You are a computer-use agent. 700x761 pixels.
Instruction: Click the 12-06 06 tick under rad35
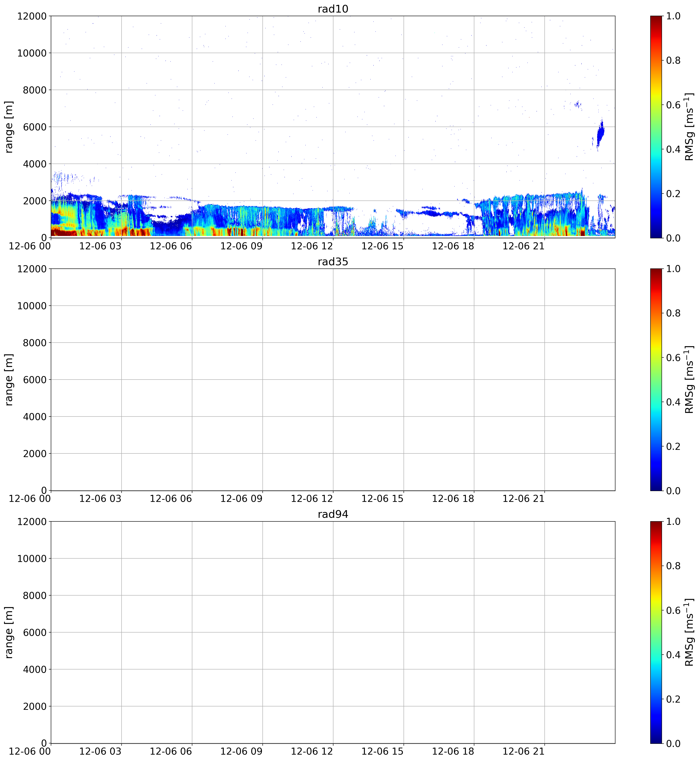[x=171, y=499]
